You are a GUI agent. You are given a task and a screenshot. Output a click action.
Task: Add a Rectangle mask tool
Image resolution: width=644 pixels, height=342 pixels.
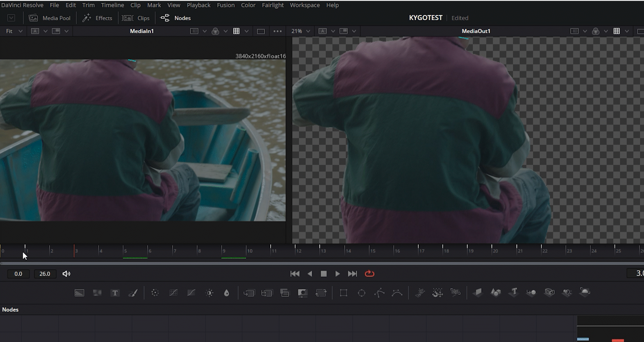click(343, 293)
